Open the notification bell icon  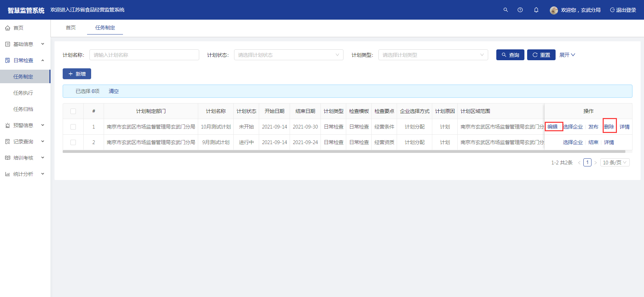point(536,10)
